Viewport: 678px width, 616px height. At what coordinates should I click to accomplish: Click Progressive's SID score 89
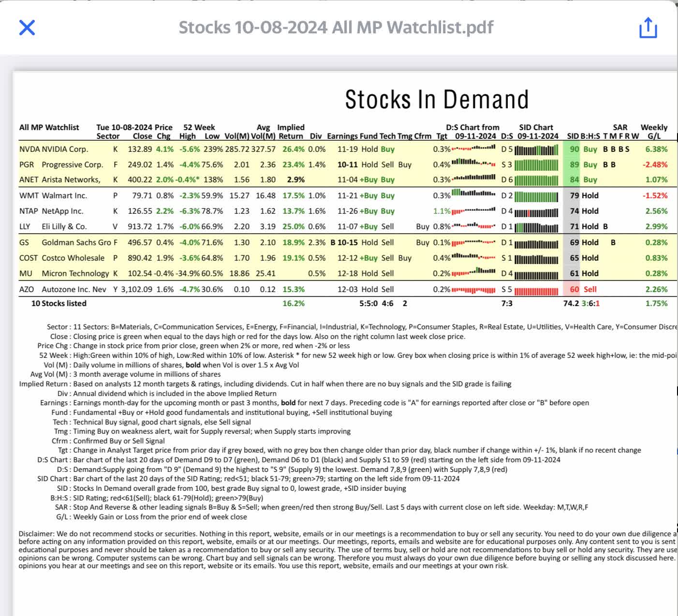(x=574, y=164)
